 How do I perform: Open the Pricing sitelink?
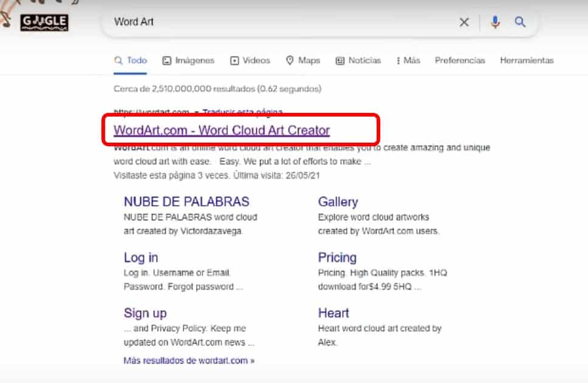[x=337, y=258]
